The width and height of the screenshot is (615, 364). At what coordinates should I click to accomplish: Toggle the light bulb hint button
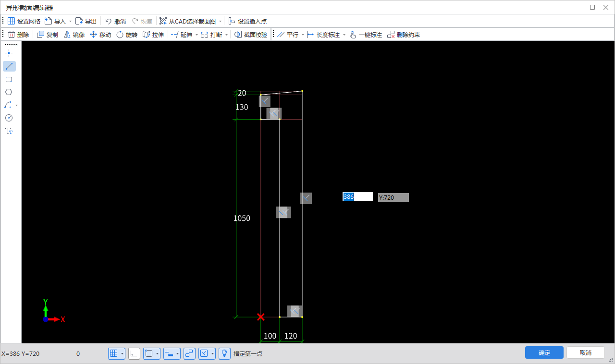point(224,353)
